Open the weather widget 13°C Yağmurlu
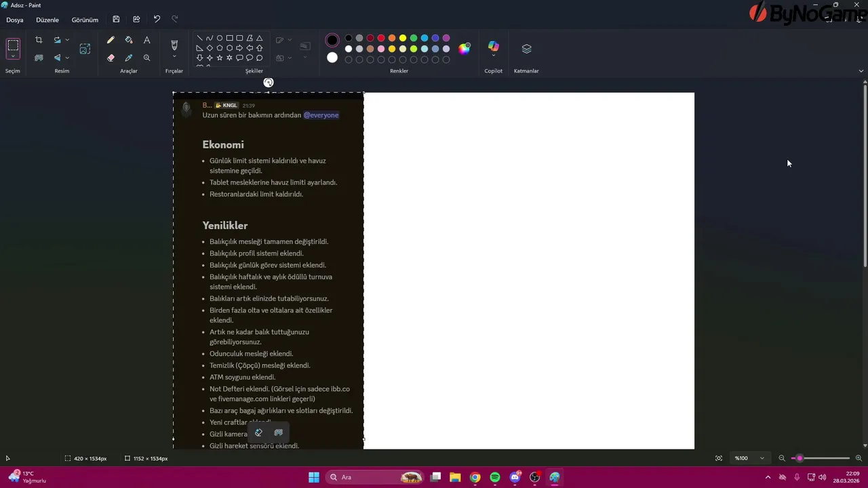This screenshot has height=488, width=868. pos(27,477)
